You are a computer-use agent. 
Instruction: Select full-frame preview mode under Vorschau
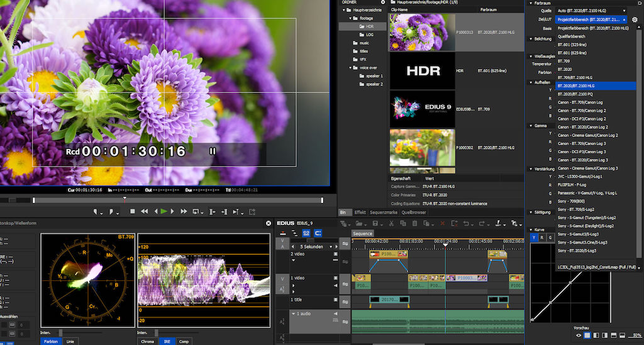coord(587,336)
